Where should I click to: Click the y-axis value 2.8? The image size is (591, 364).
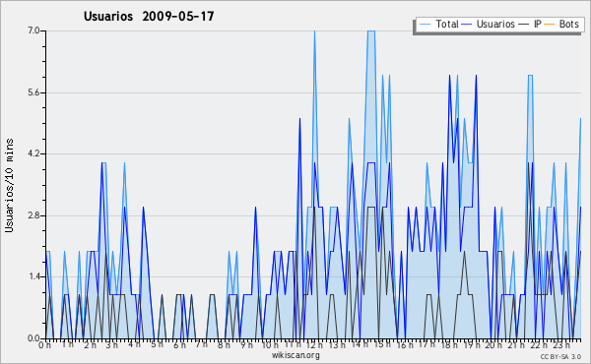pyautogui.click(x=33, y=215)
